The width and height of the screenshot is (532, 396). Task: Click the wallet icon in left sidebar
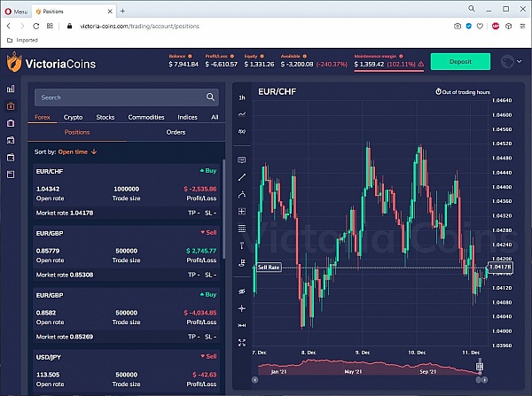click(11, 158)
